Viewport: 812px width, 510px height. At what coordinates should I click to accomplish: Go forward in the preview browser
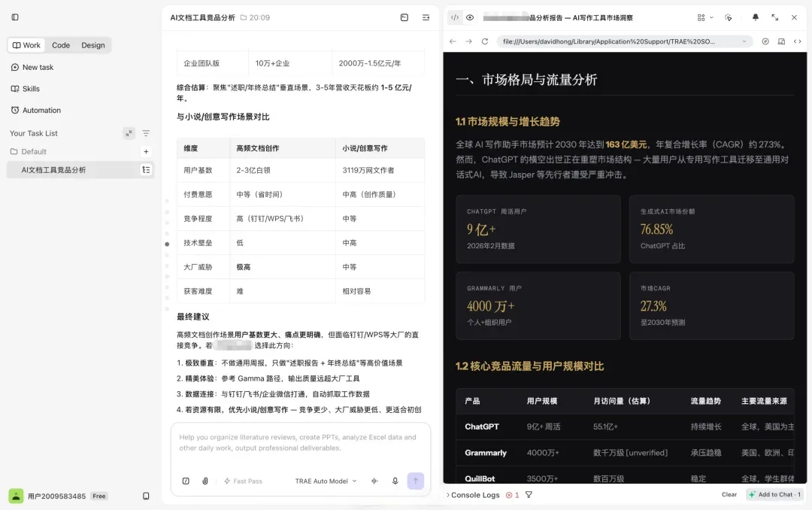[x=468, y=41]
